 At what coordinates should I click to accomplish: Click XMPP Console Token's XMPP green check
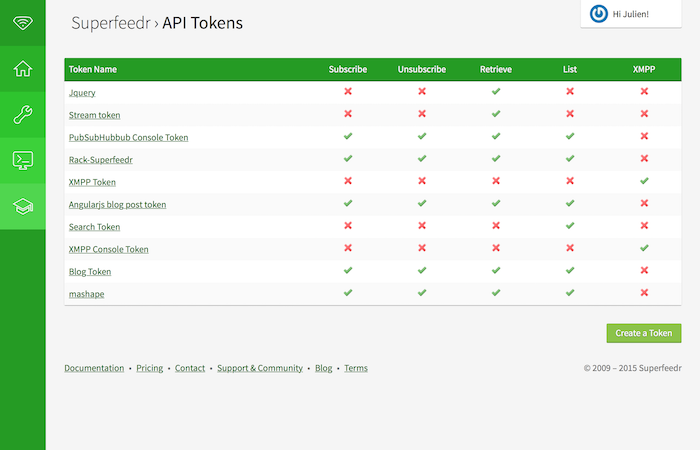pos(644,248)
